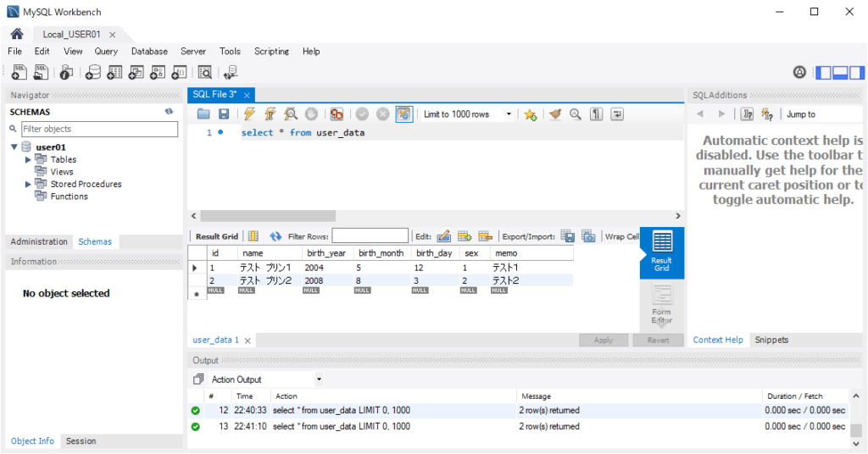
Task: Click the SQL editor horizontal scrollbar
Action: 268,216
